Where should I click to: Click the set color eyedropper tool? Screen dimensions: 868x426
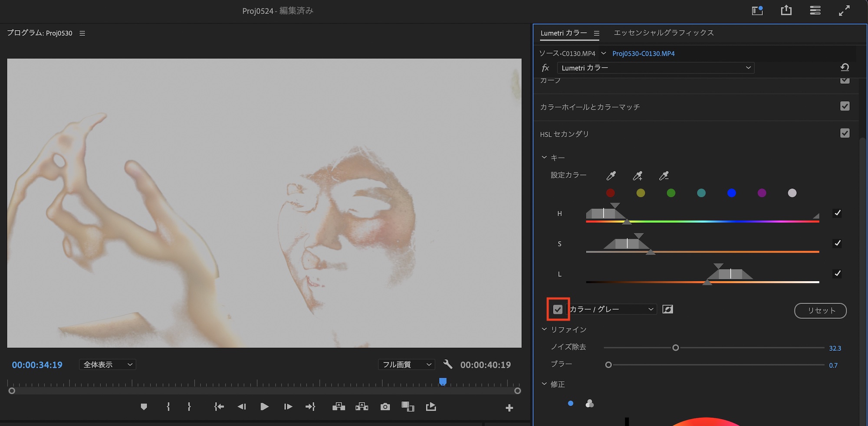pyautogui.click(x=611, y=176)
